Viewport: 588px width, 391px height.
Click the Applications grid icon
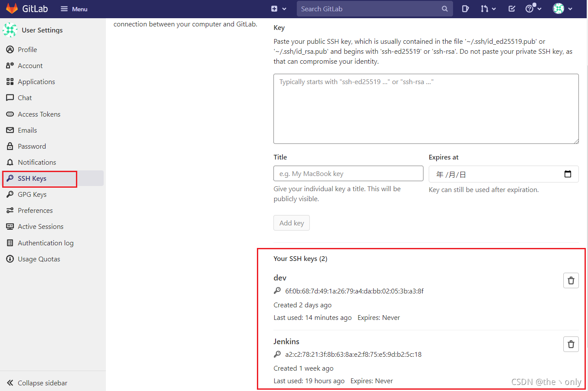10,81
